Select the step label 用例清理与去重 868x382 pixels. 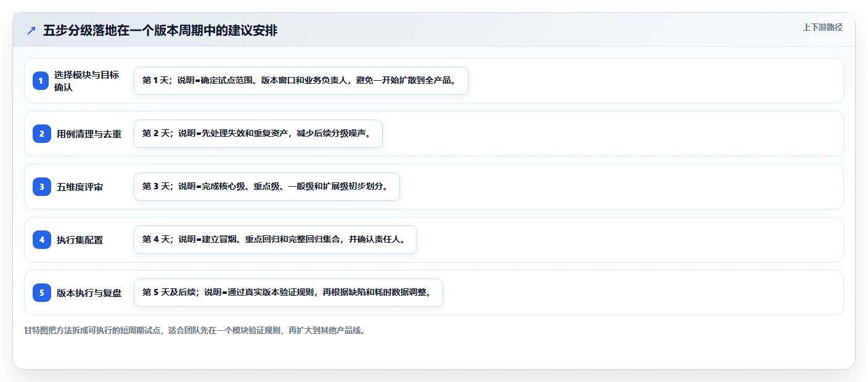89,134
